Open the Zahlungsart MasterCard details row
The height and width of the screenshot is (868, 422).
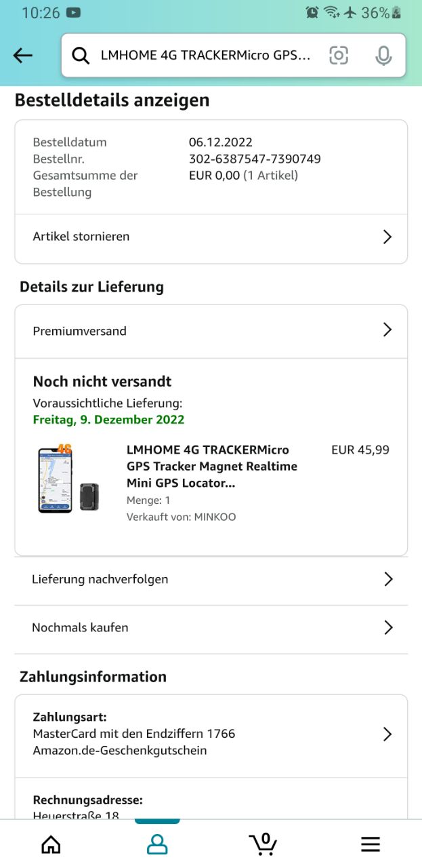pyautogui.click(x=211, y=734)
